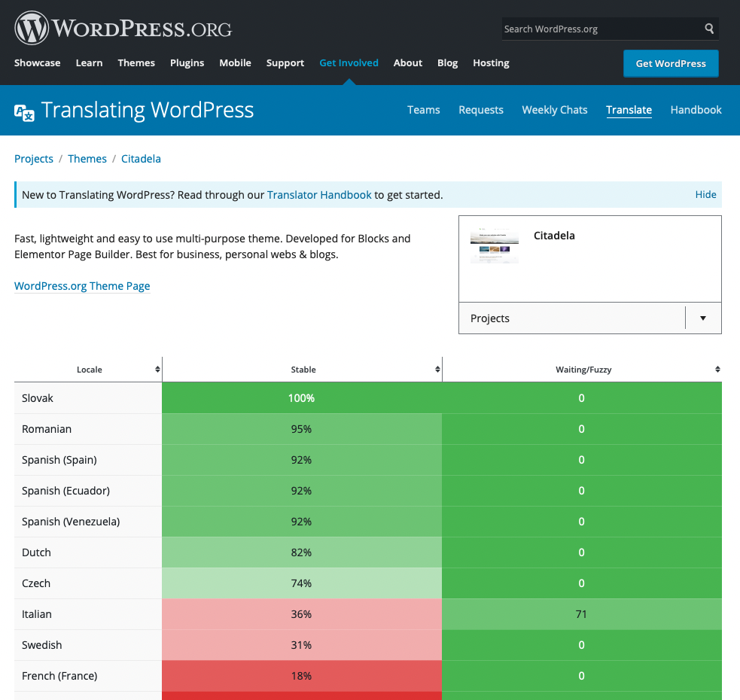This screenshot has width=740, height=700.
Task: Click the WordPress.org logo
Action: point(123,29)
